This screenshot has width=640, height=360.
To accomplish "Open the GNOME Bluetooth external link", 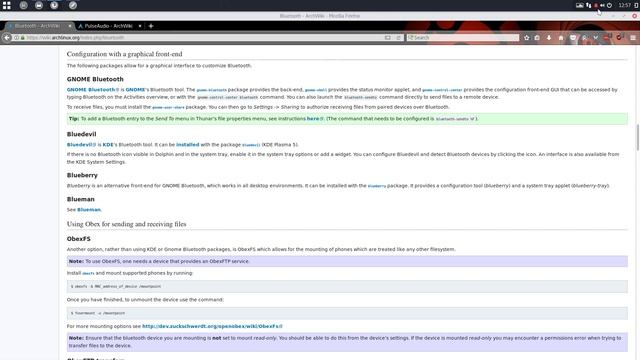I will click(x=93, y=89).
